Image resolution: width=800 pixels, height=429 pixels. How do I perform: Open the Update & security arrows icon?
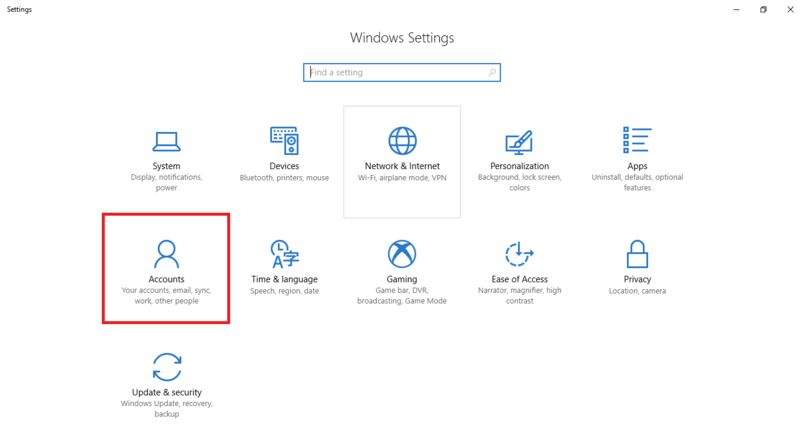coord(167,366)
